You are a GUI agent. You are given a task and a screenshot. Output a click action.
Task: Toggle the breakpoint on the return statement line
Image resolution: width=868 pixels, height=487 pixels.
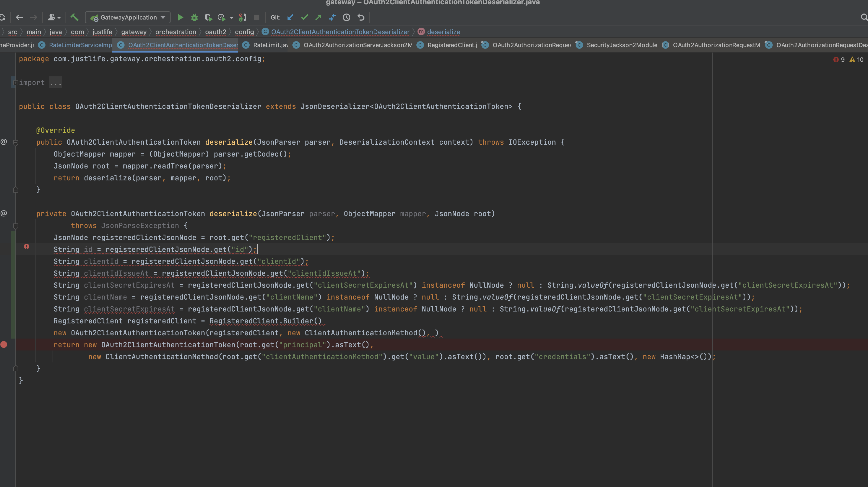click(4, 345)
